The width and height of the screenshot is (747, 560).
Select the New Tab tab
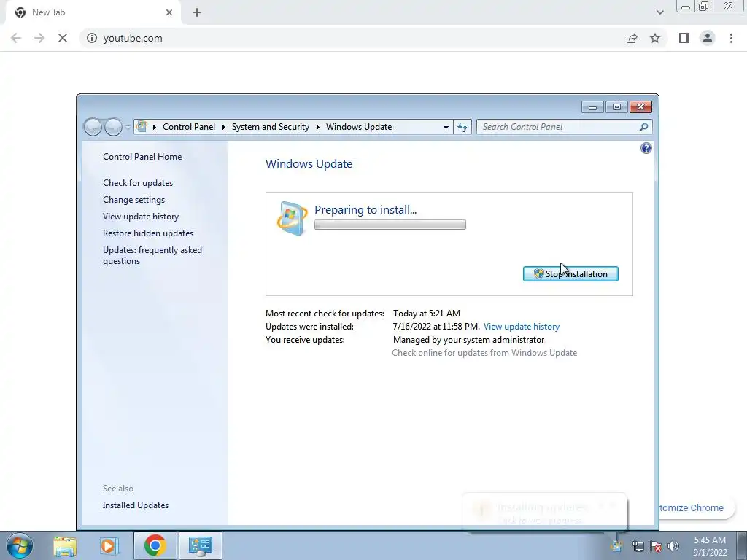[x=93, y=12]
